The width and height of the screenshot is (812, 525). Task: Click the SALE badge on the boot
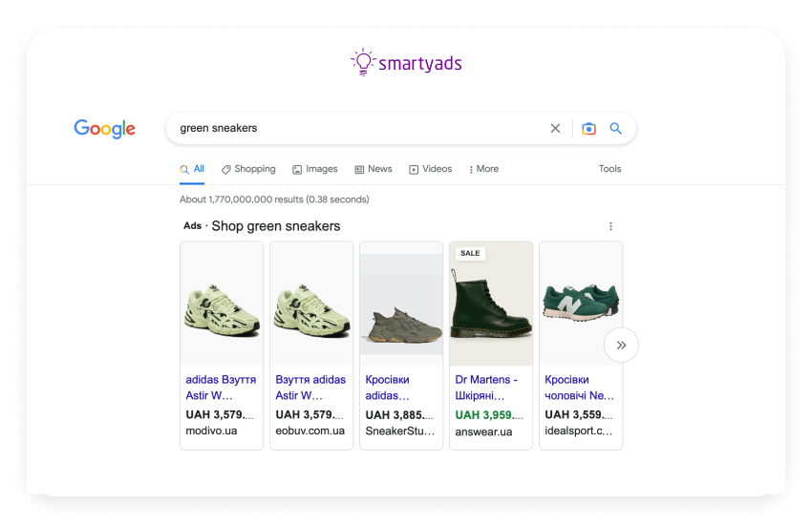coord(470,254)
